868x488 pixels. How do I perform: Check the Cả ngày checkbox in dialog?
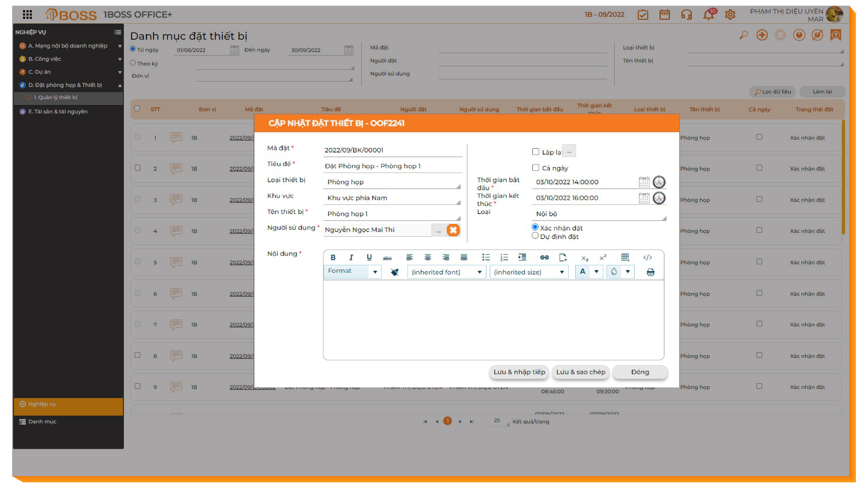point(535,168)
